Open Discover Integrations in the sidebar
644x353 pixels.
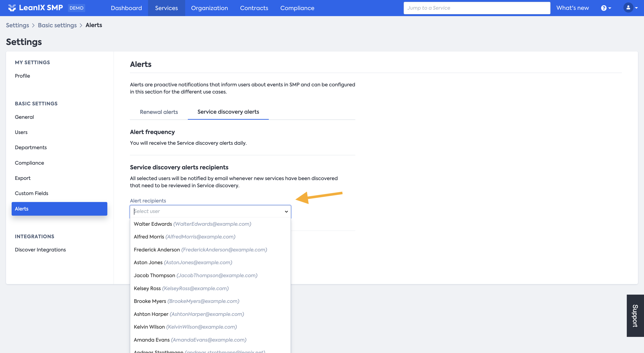tap(40, 250)
